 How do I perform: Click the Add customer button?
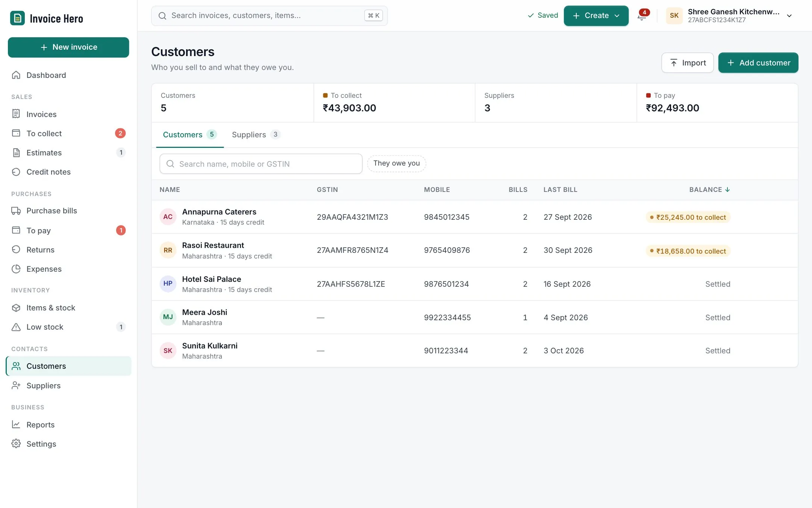[758, 63]
